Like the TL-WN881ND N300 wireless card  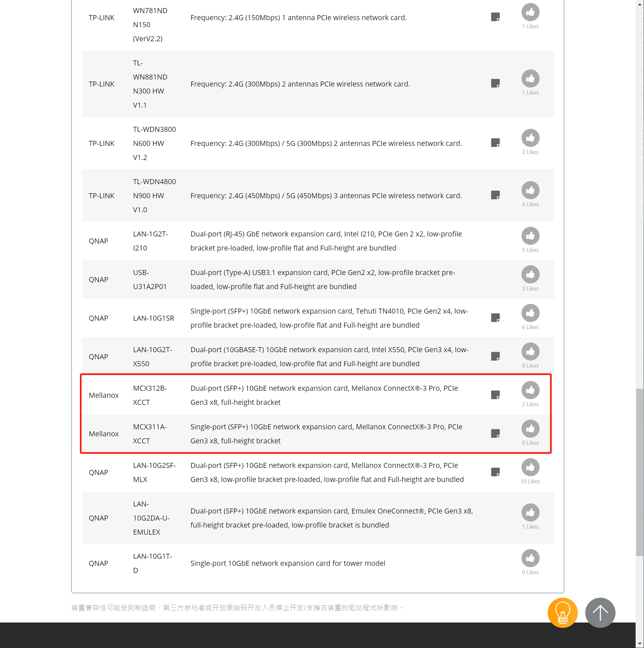point(530,79)
